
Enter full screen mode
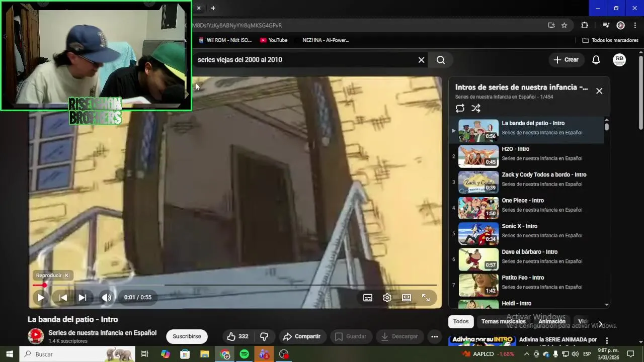(426, 298)
